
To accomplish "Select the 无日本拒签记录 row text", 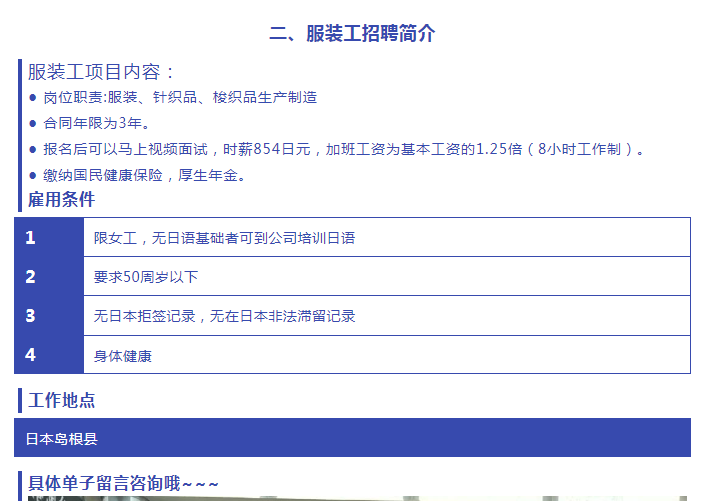I will [x=224, y=316].
